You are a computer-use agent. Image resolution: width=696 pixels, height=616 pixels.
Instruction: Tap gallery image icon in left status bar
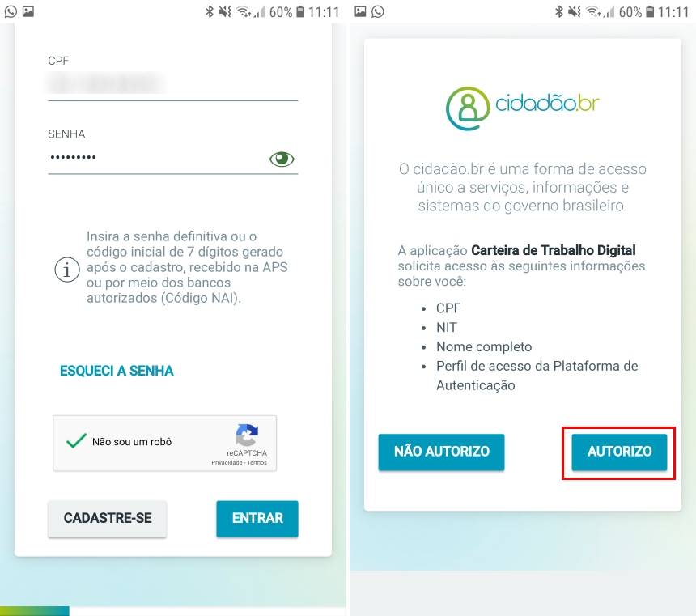28,11
